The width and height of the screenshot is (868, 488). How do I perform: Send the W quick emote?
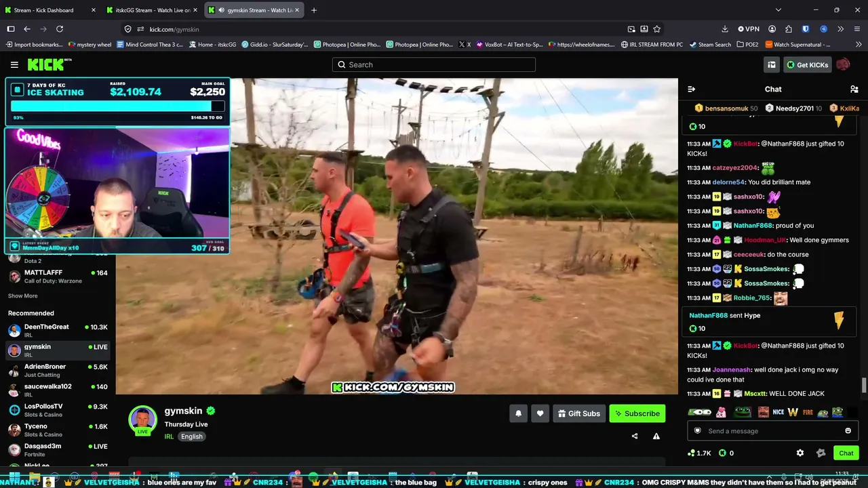click(x=793, y=412)
